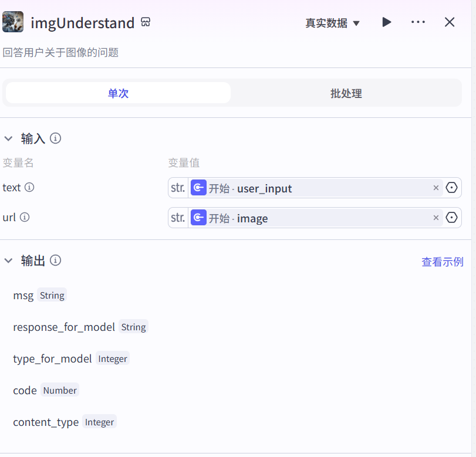Remove the user_input reference value
The width and height of the screenshot is (476, 457).
436,188
